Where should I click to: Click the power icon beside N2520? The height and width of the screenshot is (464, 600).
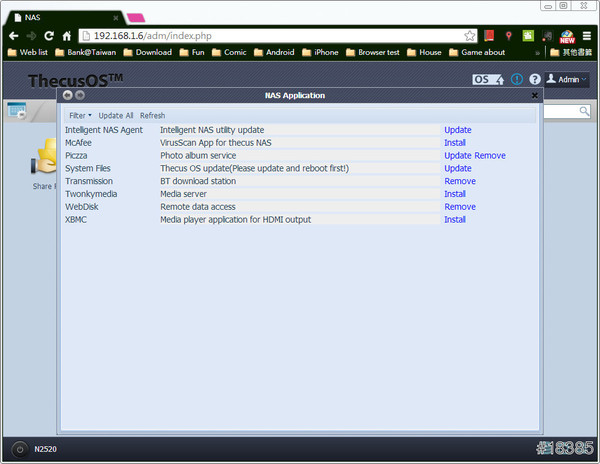pyautogui.click(x=20, y=449)
